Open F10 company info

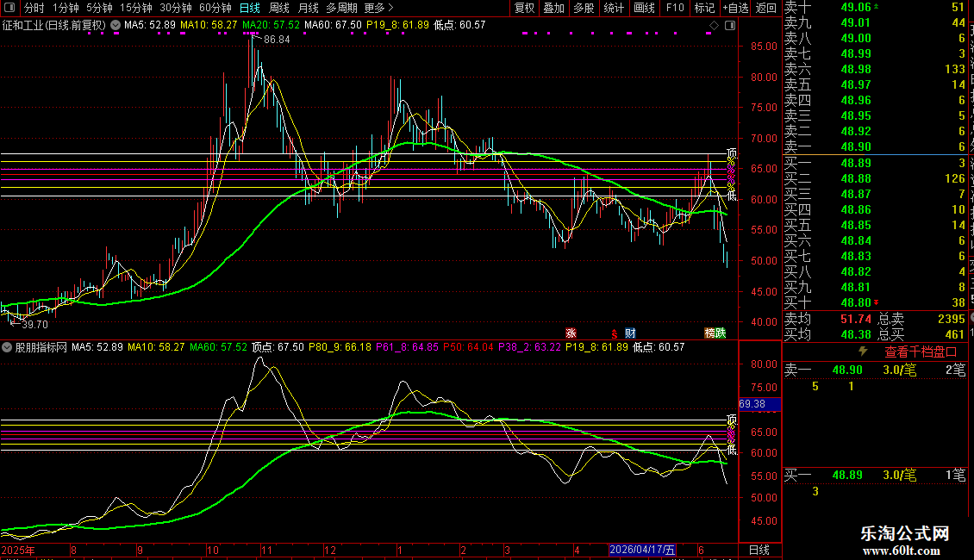point(675,8)
